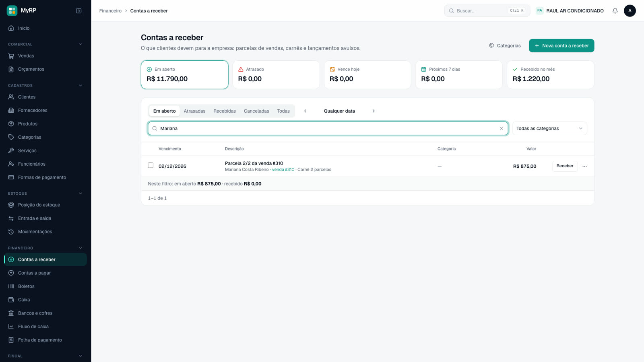Go to next date period
The image size is (644, 362).
click(x=374, y=111)
